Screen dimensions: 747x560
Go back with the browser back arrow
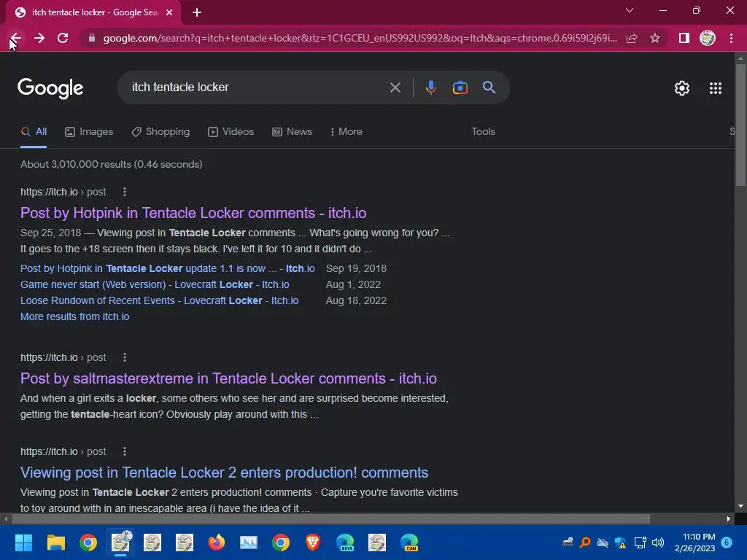click(16, 38)
